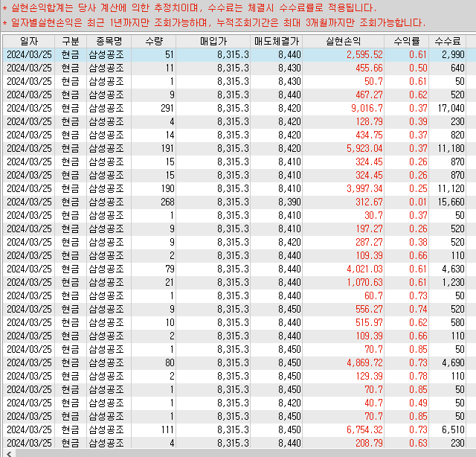Click the 매도체결가 column header
The width and height of the screenshot is (476, 457).
[276, 42]
